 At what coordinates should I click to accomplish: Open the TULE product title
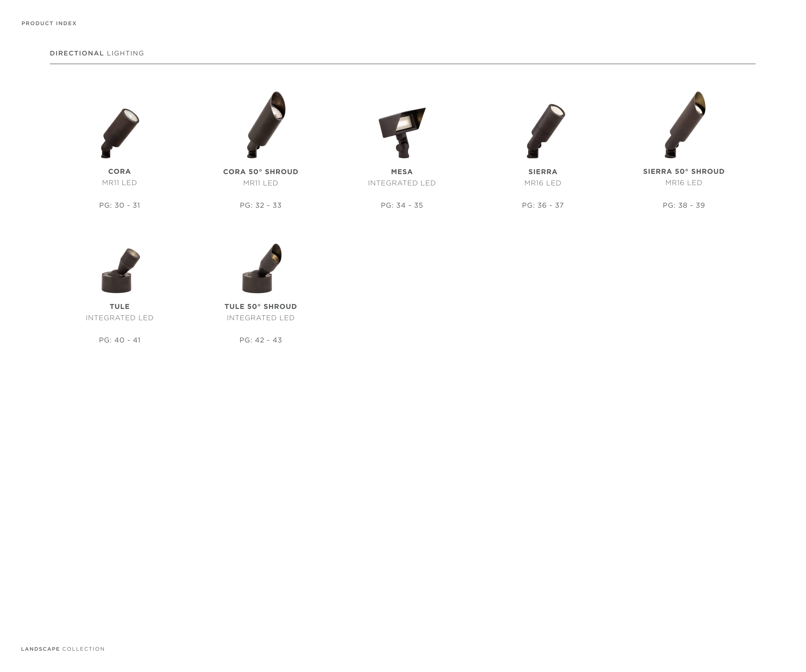tap(119, 307)
